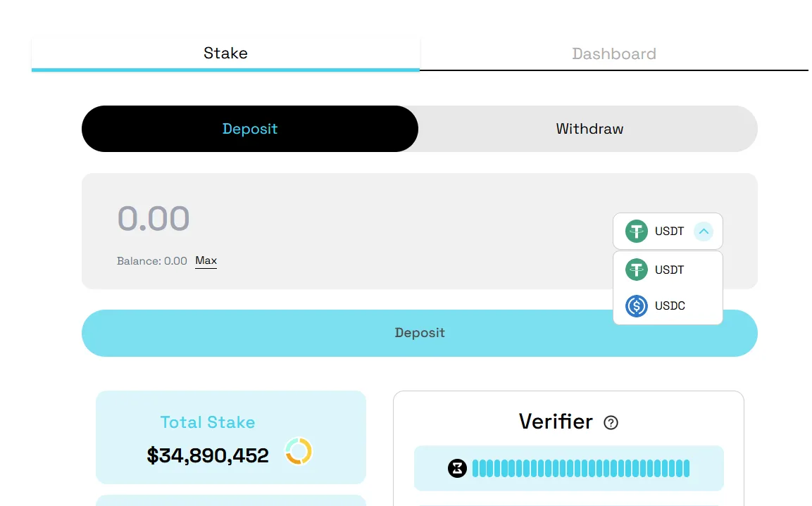Open the Stake tab

(225, 53)
